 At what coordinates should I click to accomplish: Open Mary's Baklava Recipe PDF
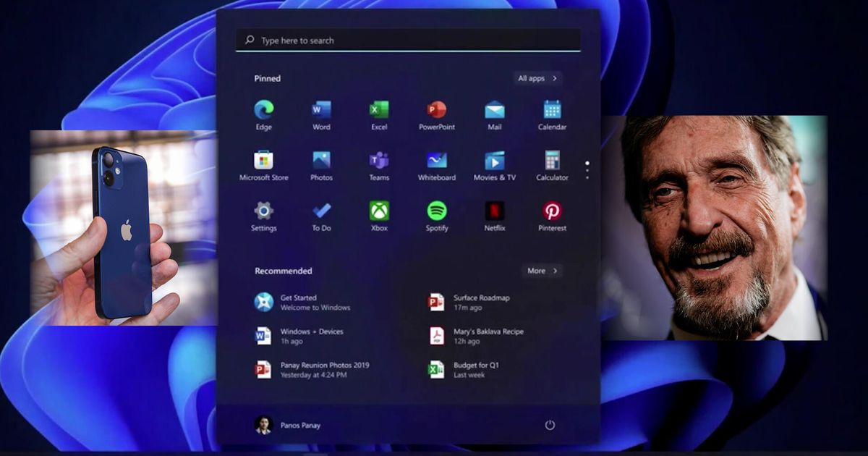488,336
